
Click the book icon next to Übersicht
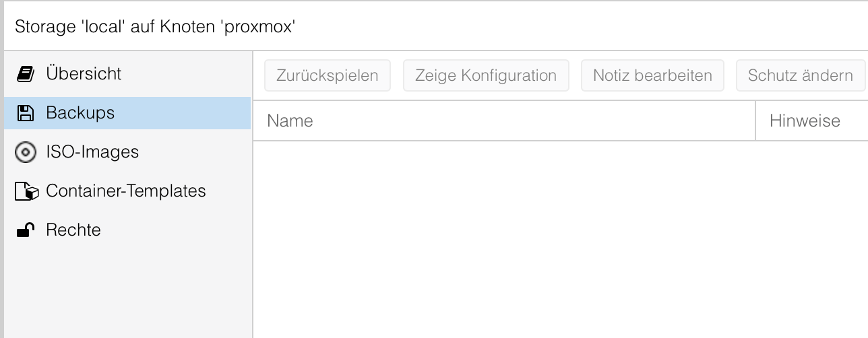[25, 74]
